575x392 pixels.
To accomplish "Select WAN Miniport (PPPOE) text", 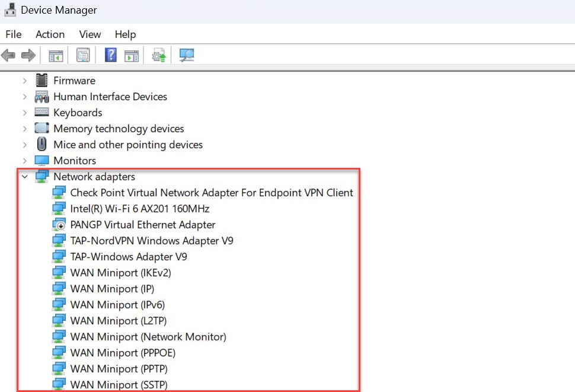I will pyautogui.click(x=123, y=353).
